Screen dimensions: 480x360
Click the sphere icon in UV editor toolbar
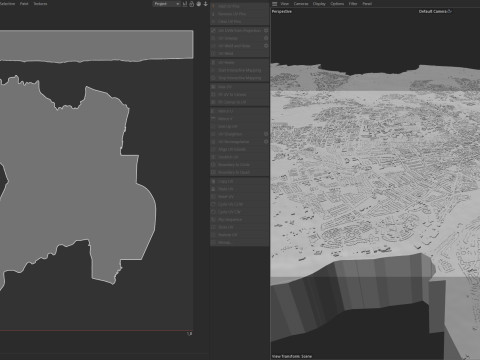pyautogui.click(x=199, y=4)
